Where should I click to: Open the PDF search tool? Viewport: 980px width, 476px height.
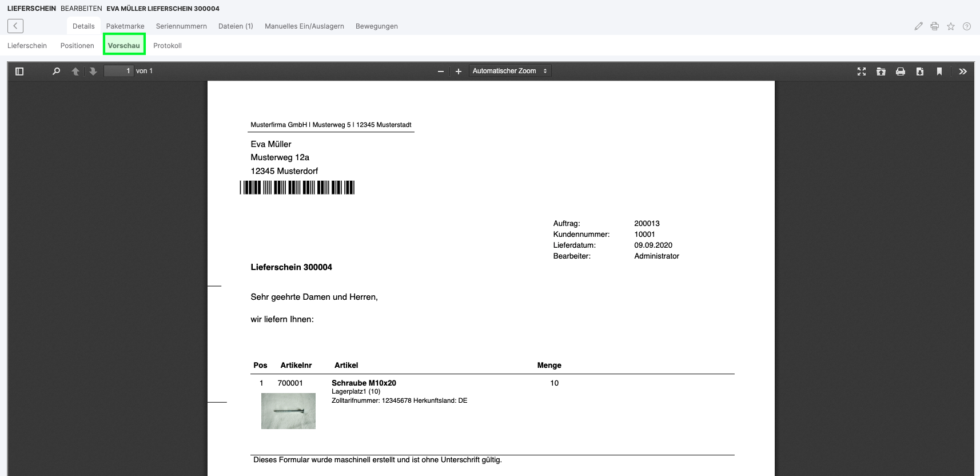click(56, 72)
